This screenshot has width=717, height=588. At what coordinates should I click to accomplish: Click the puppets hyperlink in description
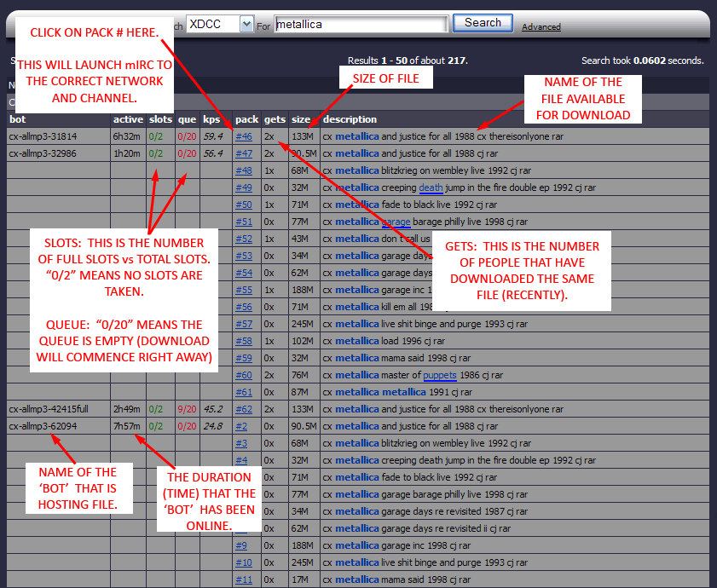pos(440,375)
